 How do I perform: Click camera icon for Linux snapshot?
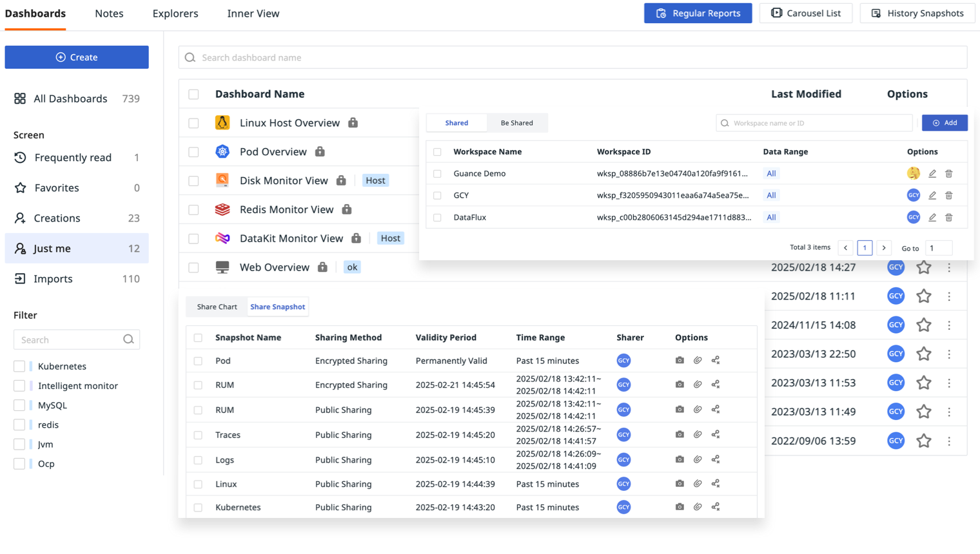[680, 483]
